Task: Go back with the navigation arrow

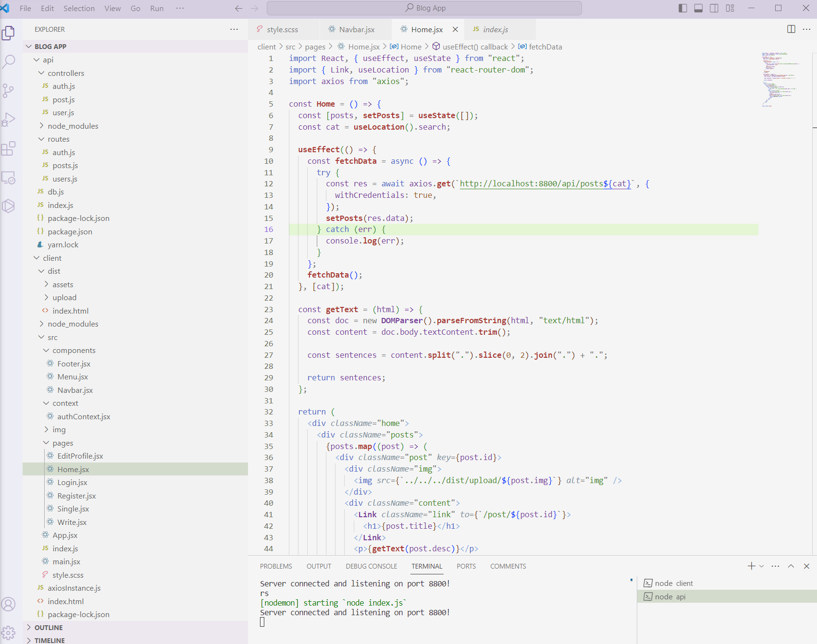Action: (x=239, y=8)
